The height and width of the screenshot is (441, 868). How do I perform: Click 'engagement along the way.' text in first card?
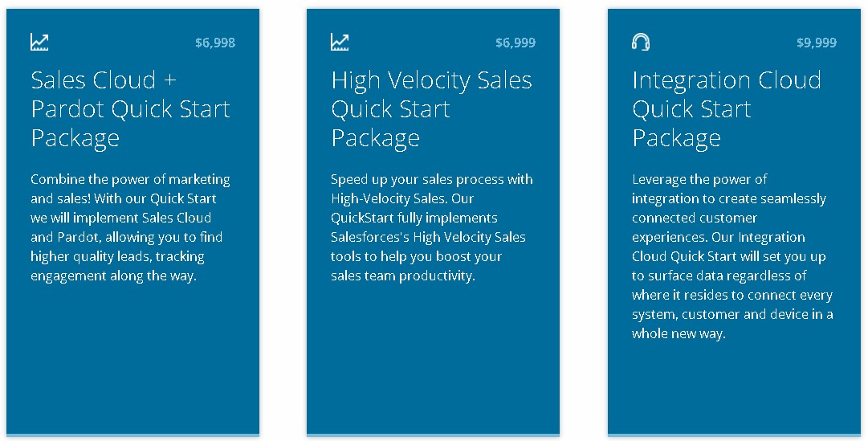113,276
